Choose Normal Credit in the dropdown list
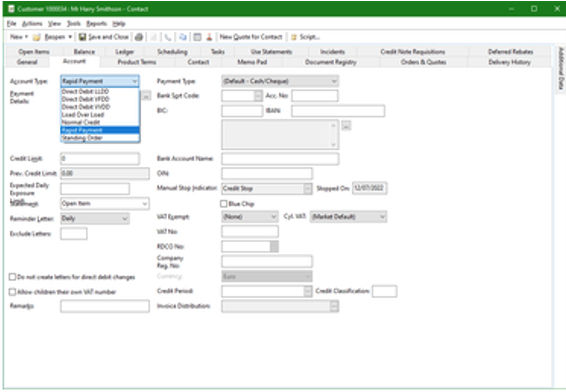Viewport: 566px width, 392px height. [x=81, y=122]
